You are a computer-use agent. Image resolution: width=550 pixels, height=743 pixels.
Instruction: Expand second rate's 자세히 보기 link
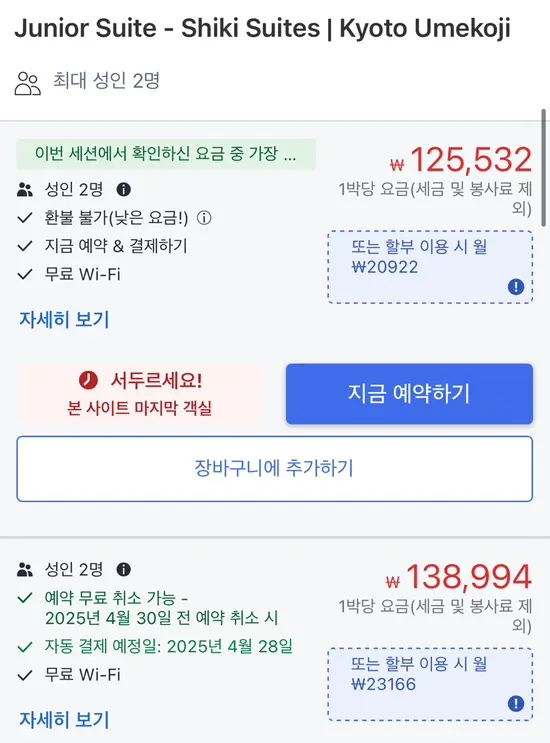click(x=64, y=719)
